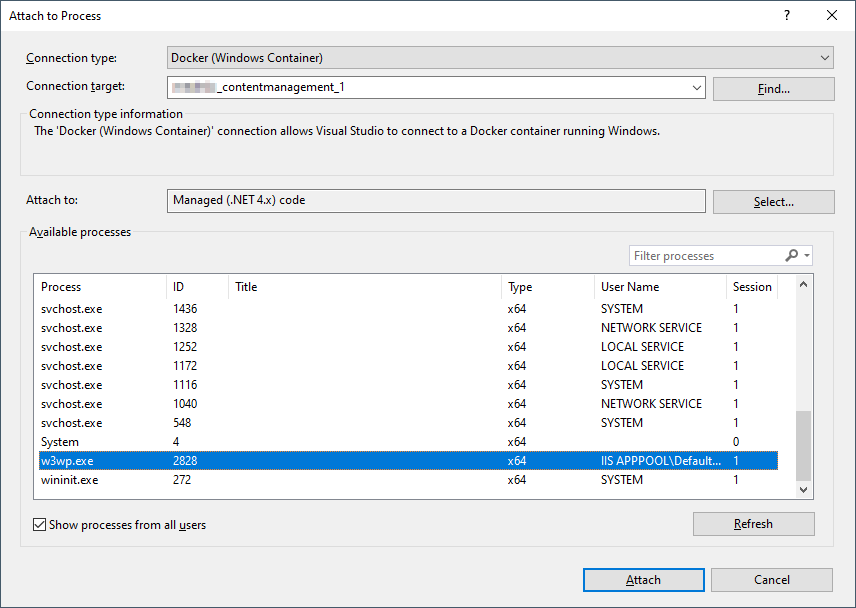The height and width of the screenshot is (608, 856).
Task: Click the help question mark icon
Action: pos(787,15)
